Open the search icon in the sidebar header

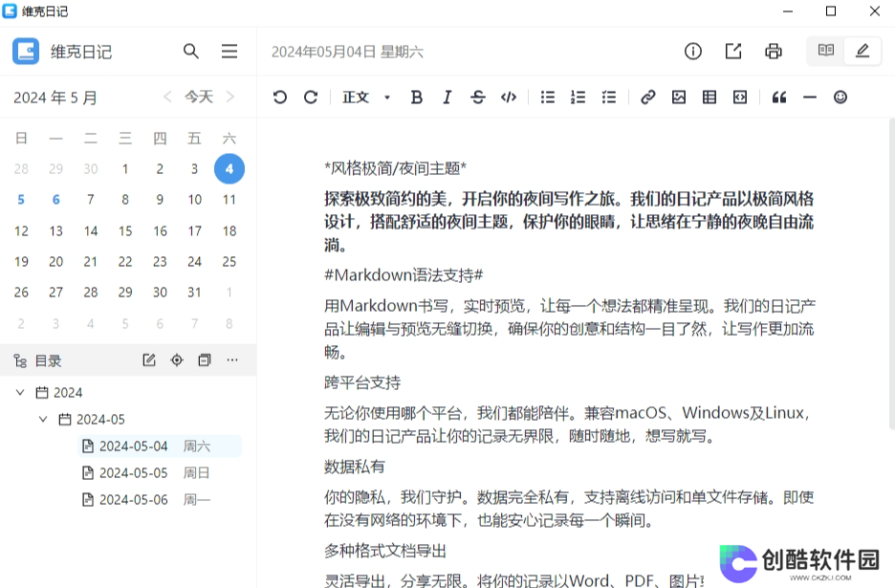(191, 52)
